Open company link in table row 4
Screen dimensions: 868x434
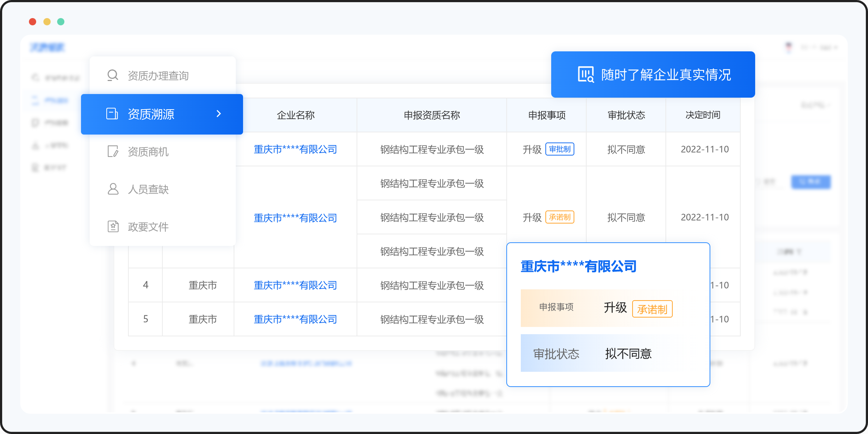click(x=295, y=285)
